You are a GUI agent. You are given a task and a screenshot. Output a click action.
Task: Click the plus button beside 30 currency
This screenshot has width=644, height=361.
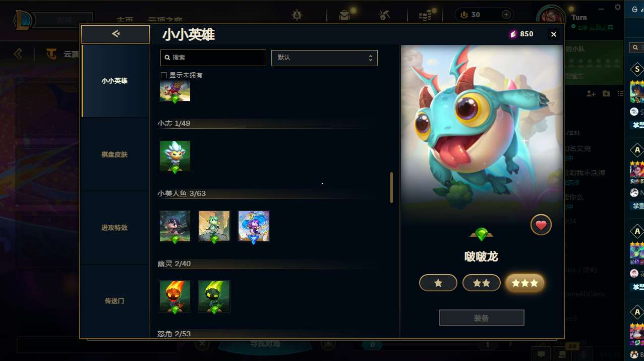tap(506, 15)
